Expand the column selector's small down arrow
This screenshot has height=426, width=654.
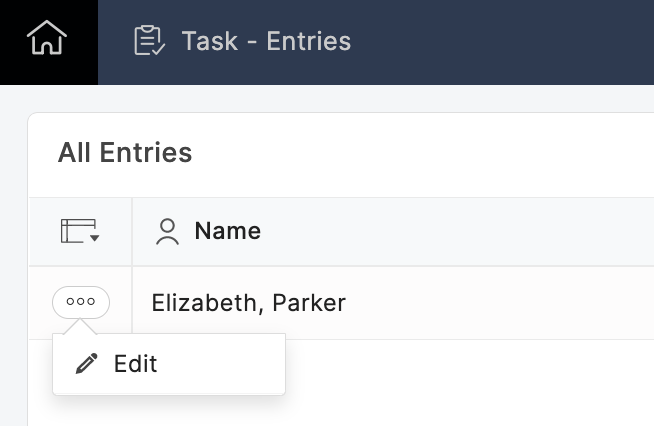95,238
